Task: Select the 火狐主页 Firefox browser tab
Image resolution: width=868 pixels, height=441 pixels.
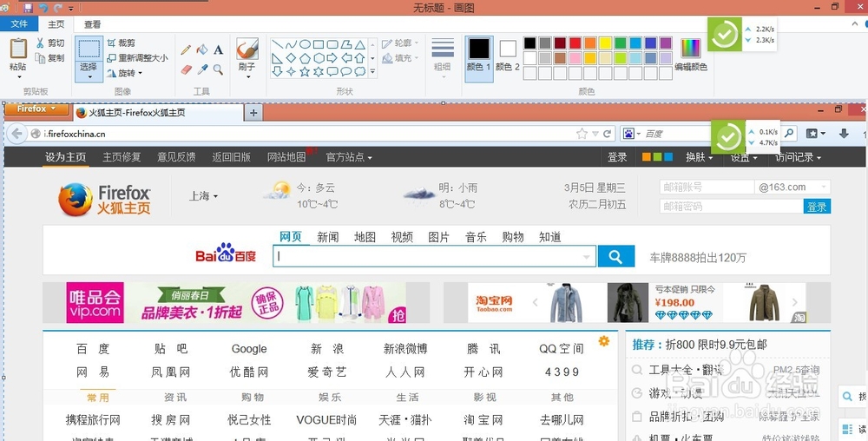Action: 158,112
